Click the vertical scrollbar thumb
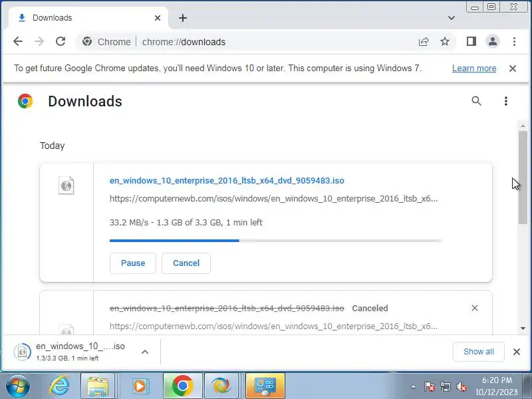This screenshot has height=399, width=532. pyautogui.click(x=523, y=177)
